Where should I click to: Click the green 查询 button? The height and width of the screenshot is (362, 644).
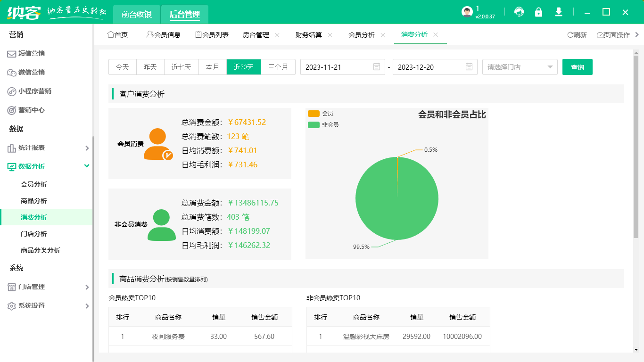coord(578,67)
